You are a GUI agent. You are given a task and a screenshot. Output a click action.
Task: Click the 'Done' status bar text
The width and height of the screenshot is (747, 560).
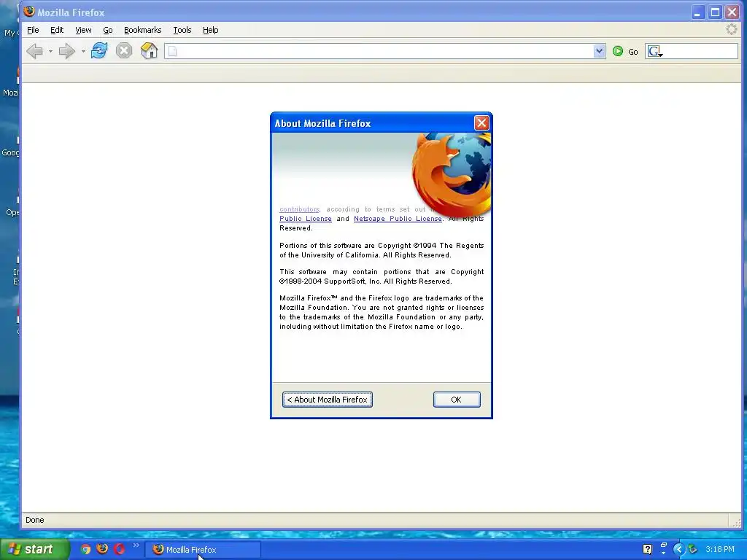[35, 520]
